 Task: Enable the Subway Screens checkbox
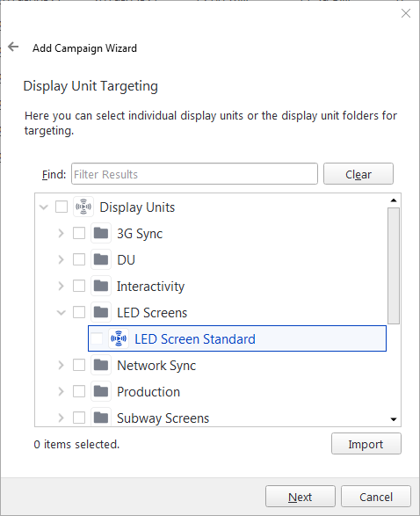coord(79,418)
